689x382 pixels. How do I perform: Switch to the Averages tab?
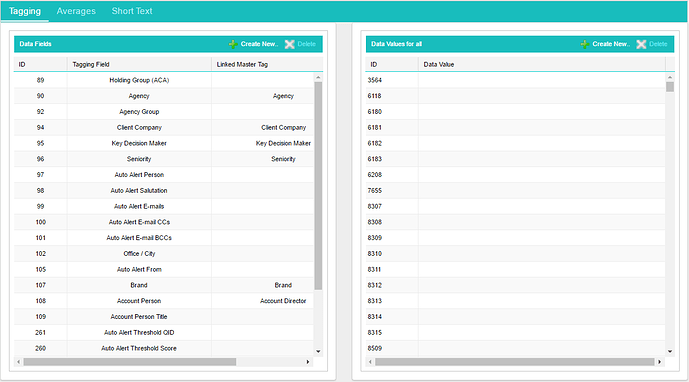[x=76, y=11]
